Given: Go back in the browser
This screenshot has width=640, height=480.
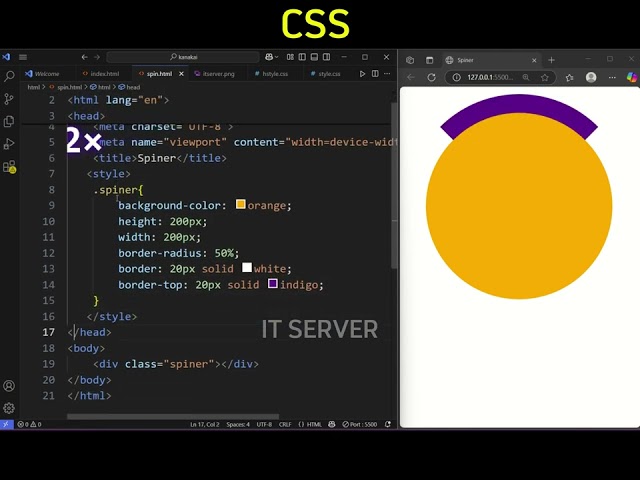Looking at the screenshot, I should tap(411, 78).
